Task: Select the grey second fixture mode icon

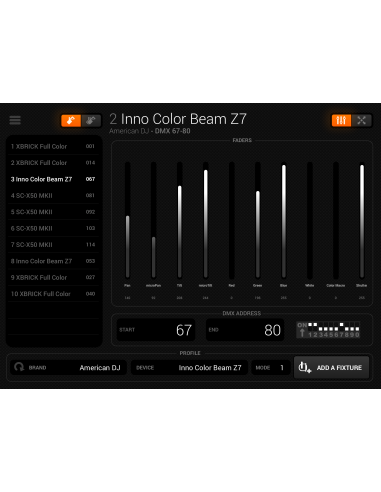Action: pyautogui.click(x=91, y=120)
